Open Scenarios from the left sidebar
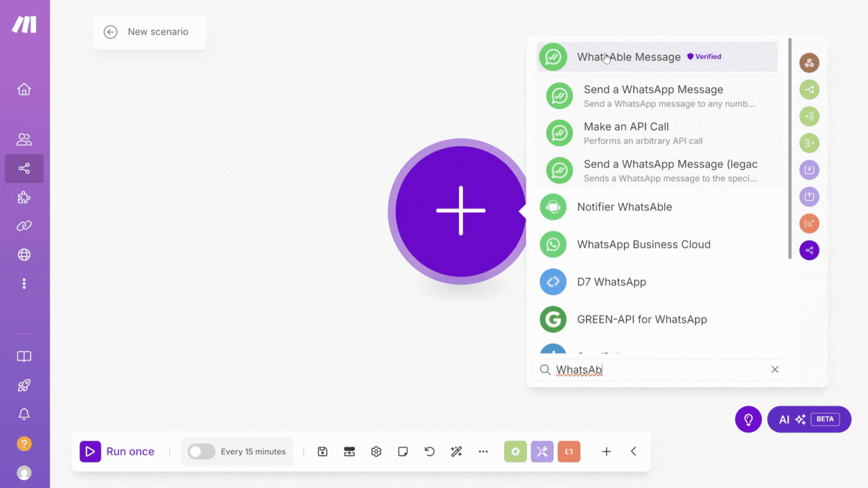The height and width of the screenshot is (488, 868). 24,168
